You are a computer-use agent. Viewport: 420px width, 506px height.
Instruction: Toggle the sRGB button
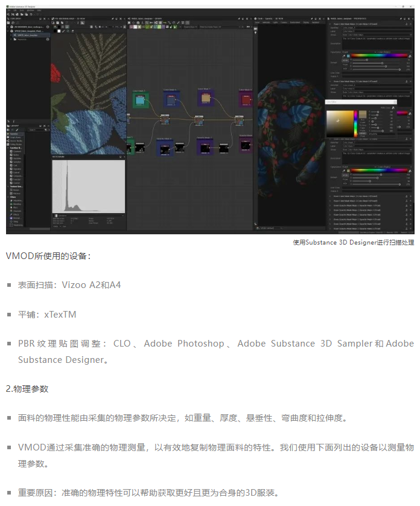(345, 60)
